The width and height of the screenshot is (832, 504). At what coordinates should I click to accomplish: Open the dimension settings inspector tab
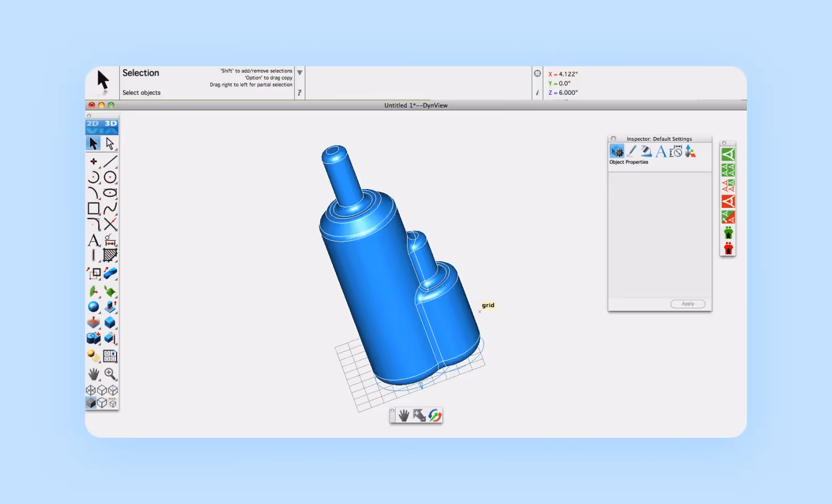tap(675, 151)
